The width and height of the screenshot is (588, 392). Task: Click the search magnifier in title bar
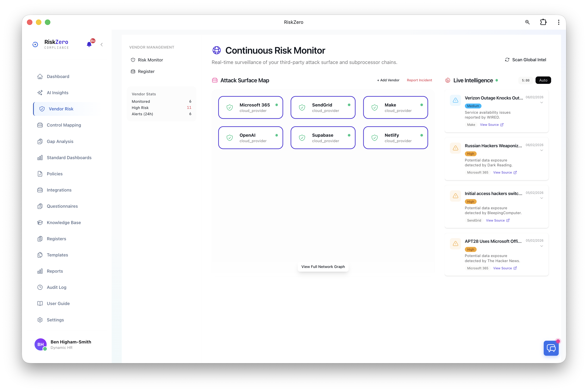528,22
